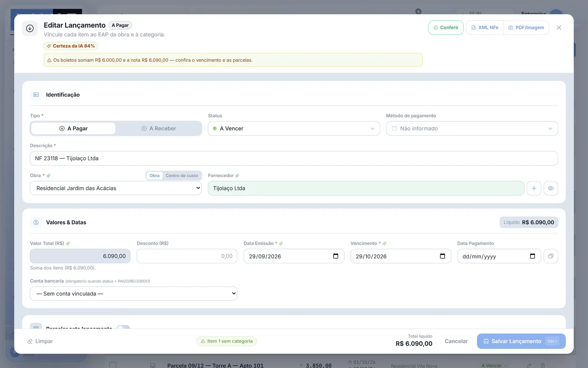Image resolution: width=588 pixels, height=368 pixels.
Task: Click the Identificação section icon
Action: point(36,95)
